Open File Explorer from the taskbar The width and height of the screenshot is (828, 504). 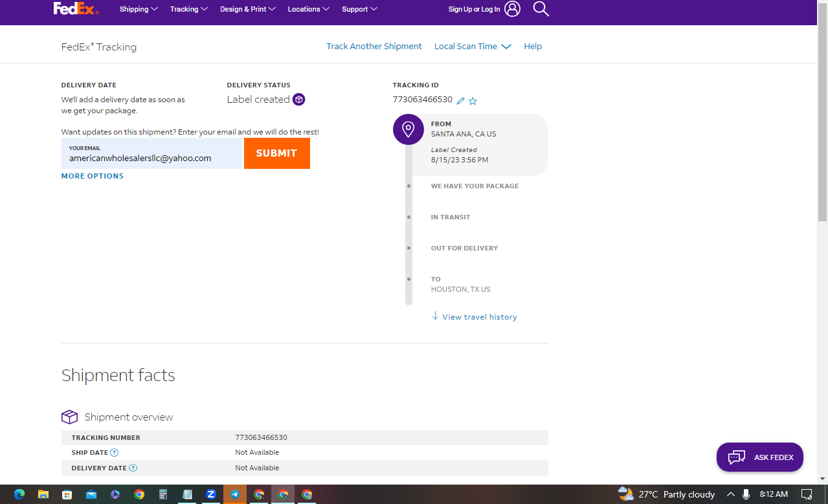pyautogui.click(x=43, y=494)
